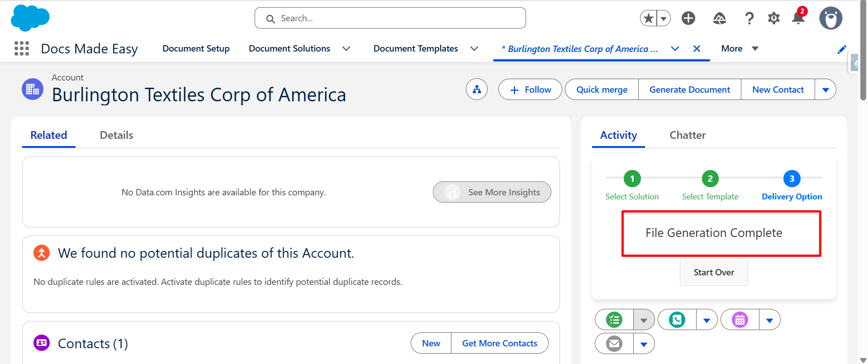Click See More Insights button

point(492,192)
